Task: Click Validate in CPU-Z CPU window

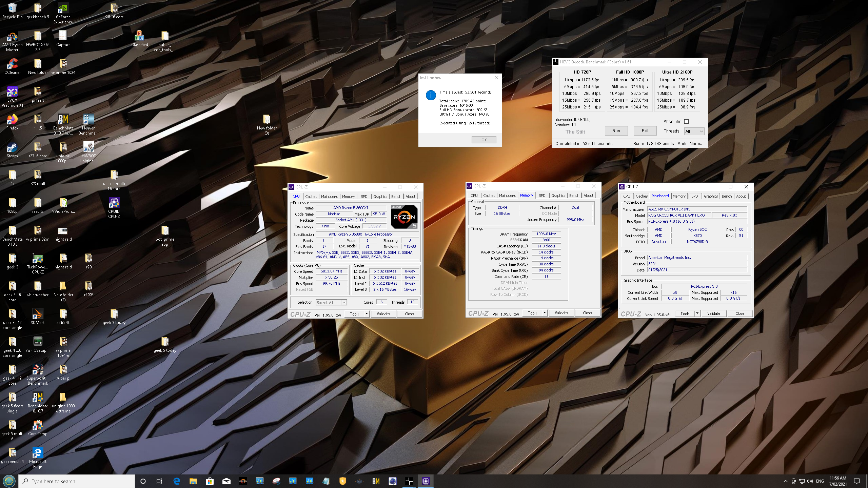Action: point(383,314)
